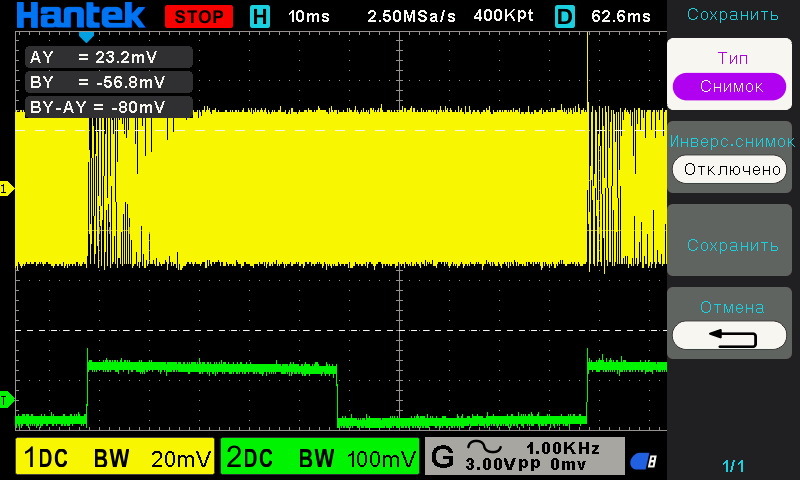Viewport: 800px width, 480px height.
Task: Click the red STOP run status indicator
Action: (x=199, y=16)
